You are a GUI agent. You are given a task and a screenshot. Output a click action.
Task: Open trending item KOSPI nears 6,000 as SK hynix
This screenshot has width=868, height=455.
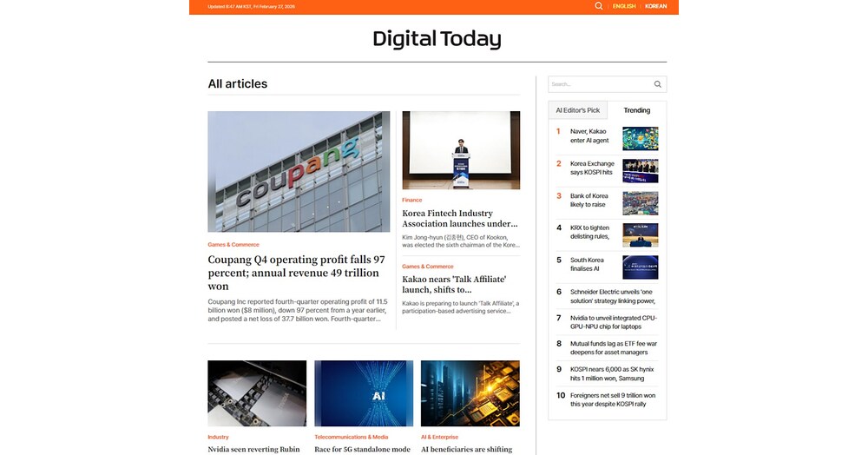pos(612,373)
